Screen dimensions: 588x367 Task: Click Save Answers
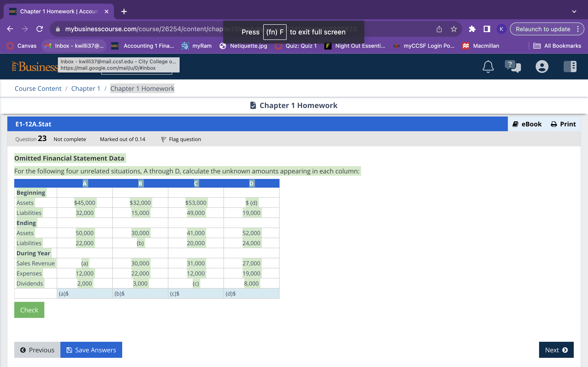coord(91,350)
